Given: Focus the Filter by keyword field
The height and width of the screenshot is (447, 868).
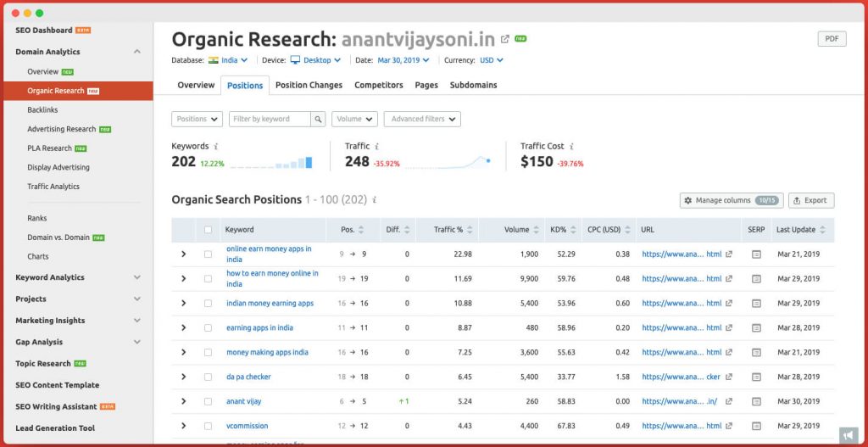Looking at the screenshot, I should coord(270,119).
